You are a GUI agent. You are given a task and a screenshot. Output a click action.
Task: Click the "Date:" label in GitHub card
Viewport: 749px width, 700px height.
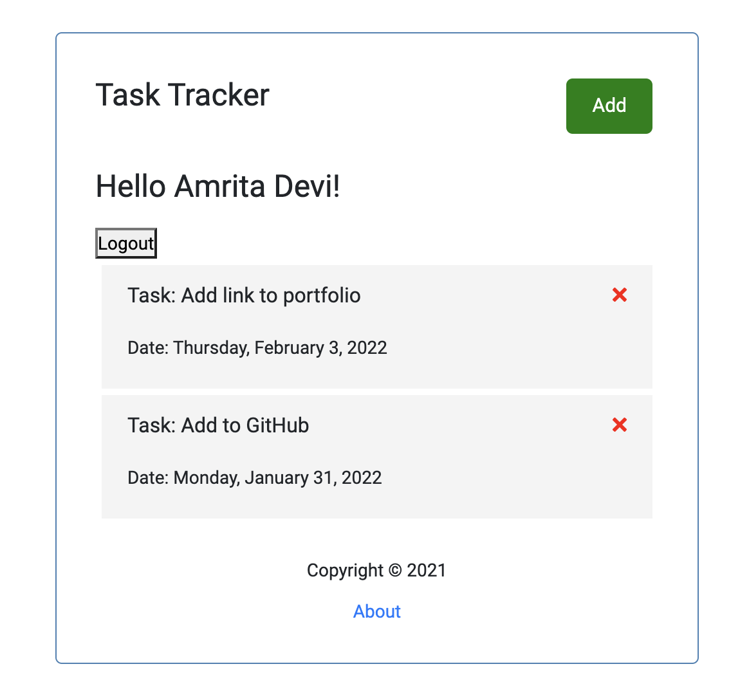tap(148, 477)
